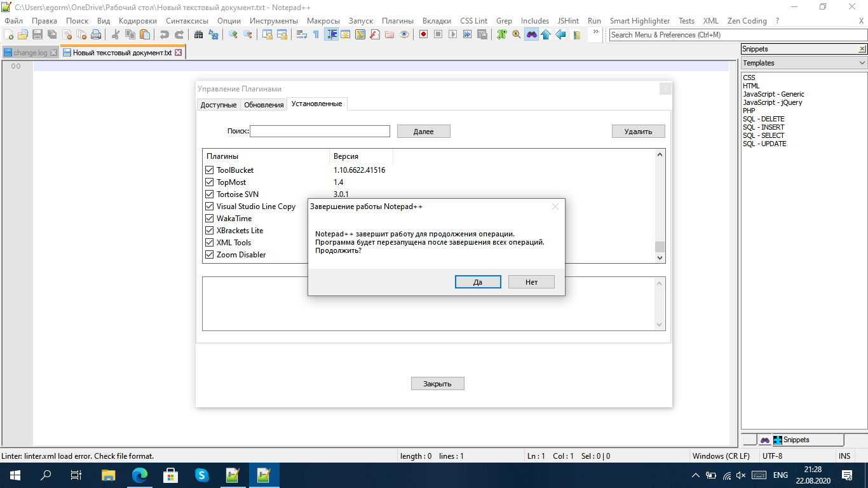Viewport: 868px width, 488px height.
Task: Click the New file toolbar icon
Action: 8,34
